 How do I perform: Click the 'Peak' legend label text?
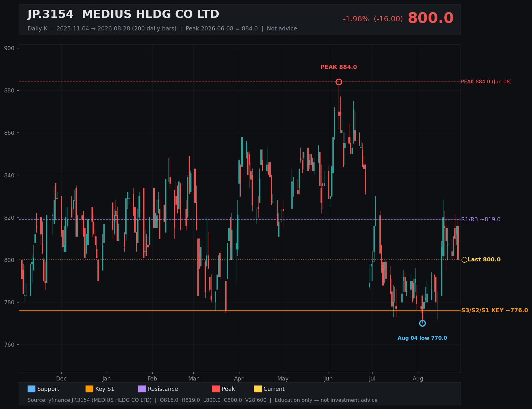(228, 389)
